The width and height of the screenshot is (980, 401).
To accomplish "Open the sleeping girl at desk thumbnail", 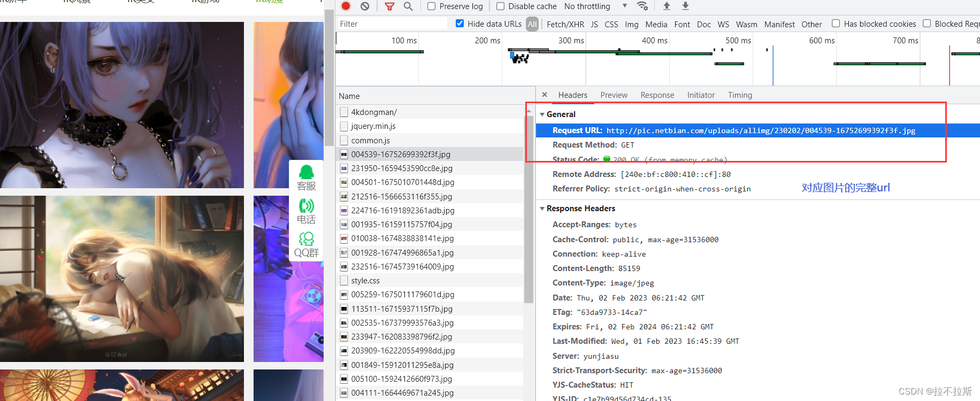I will click(x=122, y=279).
